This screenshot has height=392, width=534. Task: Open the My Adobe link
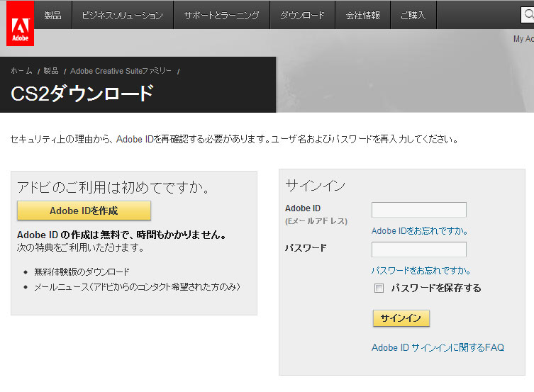[x=523, y=39]
